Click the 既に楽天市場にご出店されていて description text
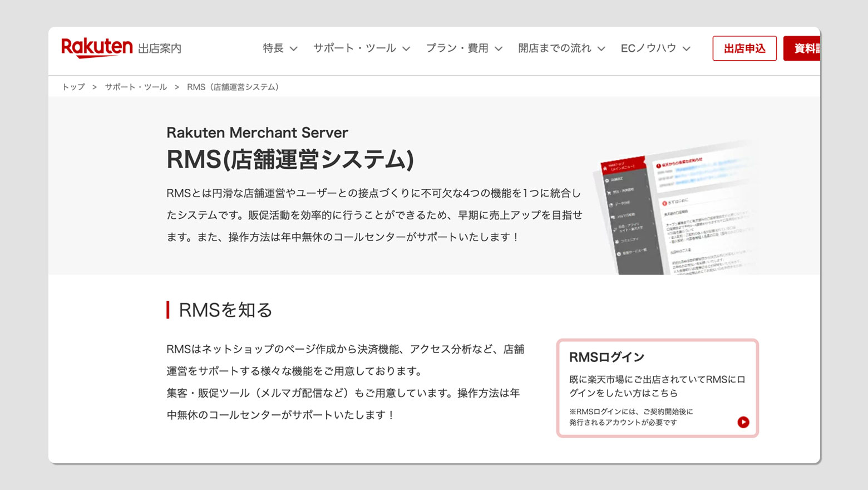The height and width of the screenshot is (490, 868). [657, 386]
